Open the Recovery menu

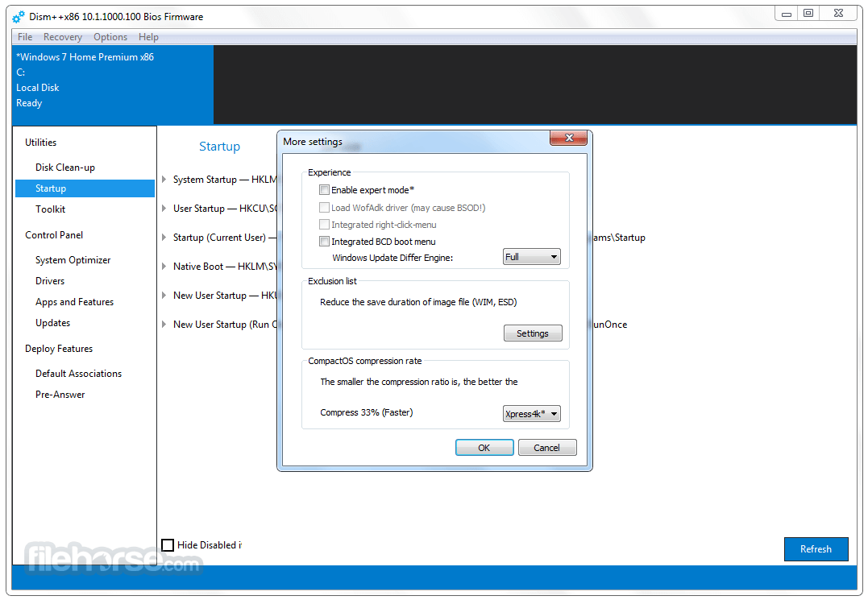click(x=63, y=37)
